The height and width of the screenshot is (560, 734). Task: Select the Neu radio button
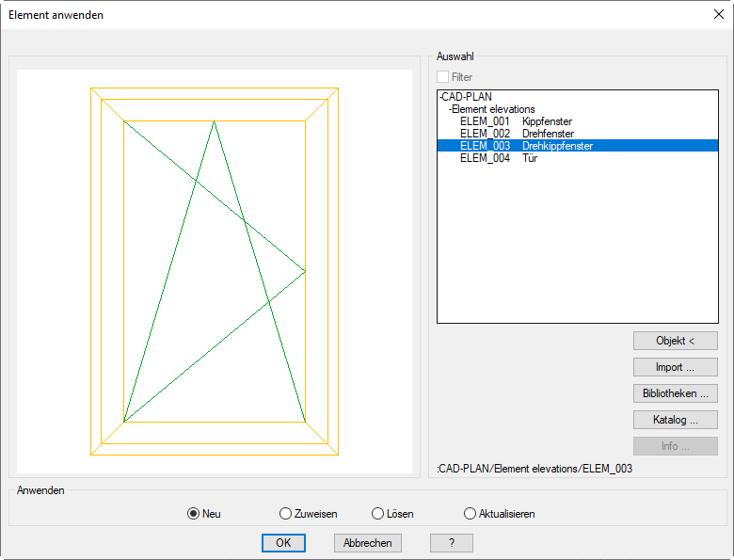click(x=194, y=514)
